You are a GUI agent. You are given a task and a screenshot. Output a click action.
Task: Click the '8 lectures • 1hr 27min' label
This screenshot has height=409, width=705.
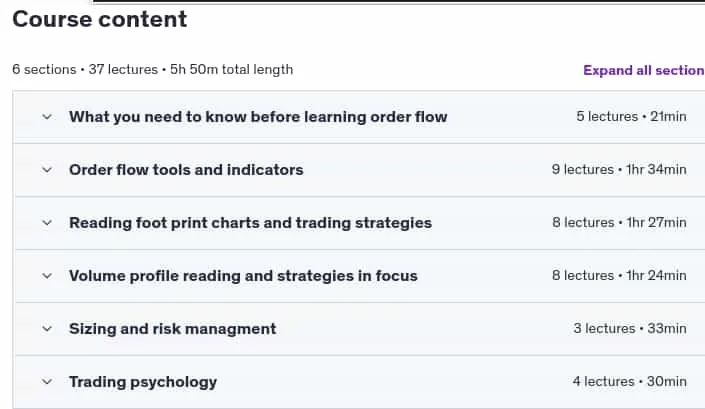619,222
